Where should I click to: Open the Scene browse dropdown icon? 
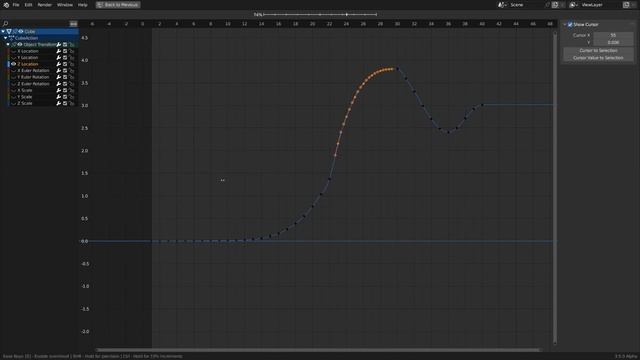pyautogui.click(x=502, y=5)
